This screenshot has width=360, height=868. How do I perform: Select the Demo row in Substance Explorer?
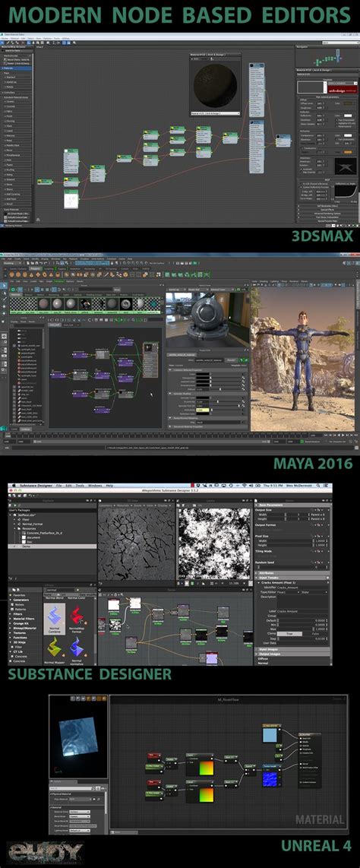point(52,546)
